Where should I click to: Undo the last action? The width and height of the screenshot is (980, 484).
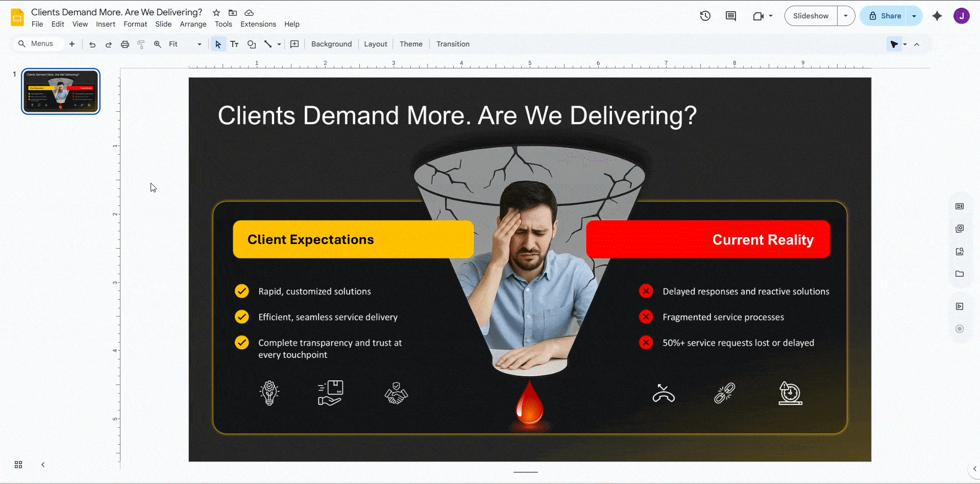[x=92, y=44]
